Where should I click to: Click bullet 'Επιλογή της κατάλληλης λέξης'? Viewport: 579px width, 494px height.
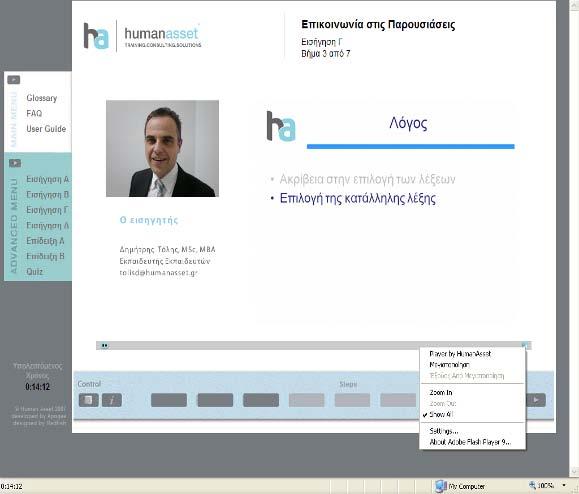click(357, 199)
